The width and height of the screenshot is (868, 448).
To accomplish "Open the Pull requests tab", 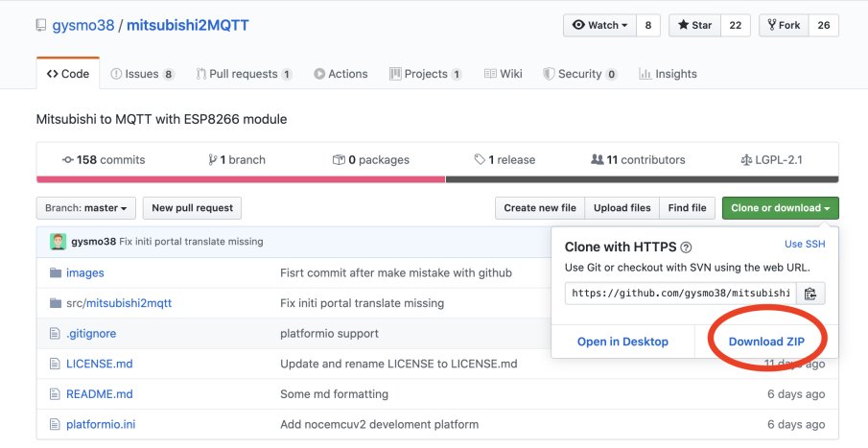I will (x=245, y=74).
